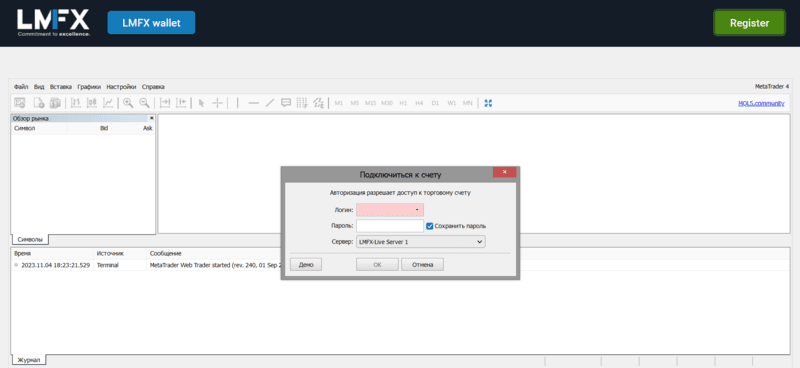Select bar chart display icon
Screen dimensions: 800x368
coord(76,103)
